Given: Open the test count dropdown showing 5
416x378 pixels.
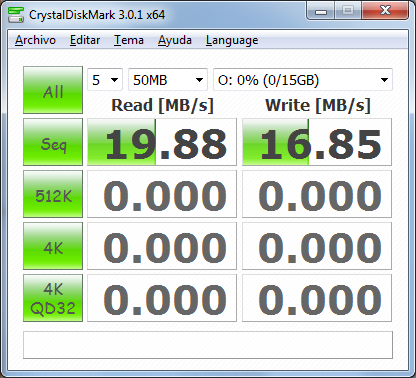Looking at the screenshot, I should coord(105,80).
